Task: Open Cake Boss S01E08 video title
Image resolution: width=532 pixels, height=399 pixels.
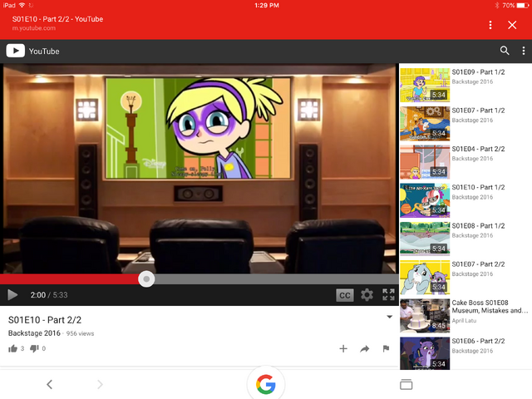Action: point(490,307)
